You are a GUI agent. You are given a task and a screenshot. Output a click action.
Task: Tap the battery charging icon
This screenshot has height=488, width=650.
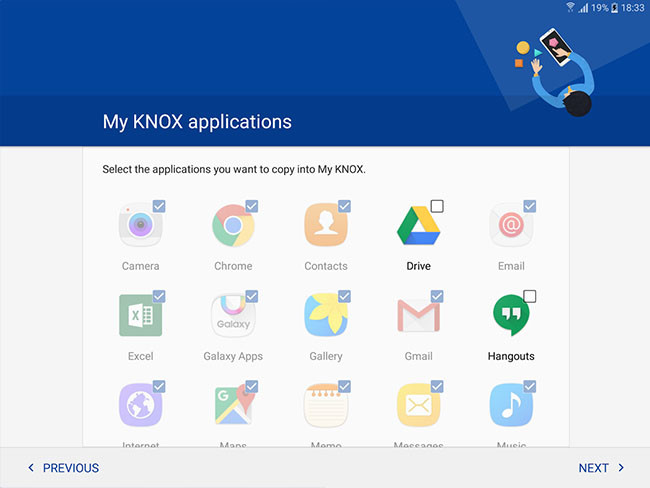pyautogui.click(x=614, y=7)
